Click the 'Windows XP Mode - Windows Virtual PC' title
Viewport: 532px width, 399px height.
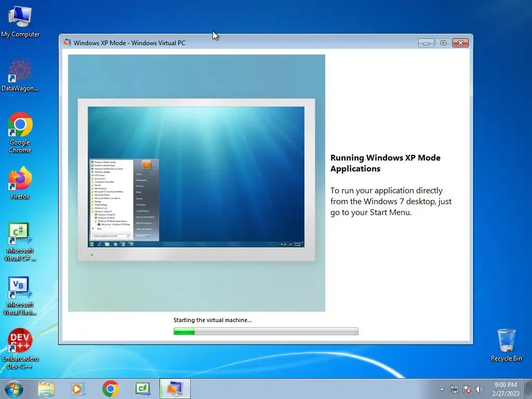click(x=129, y=43)
